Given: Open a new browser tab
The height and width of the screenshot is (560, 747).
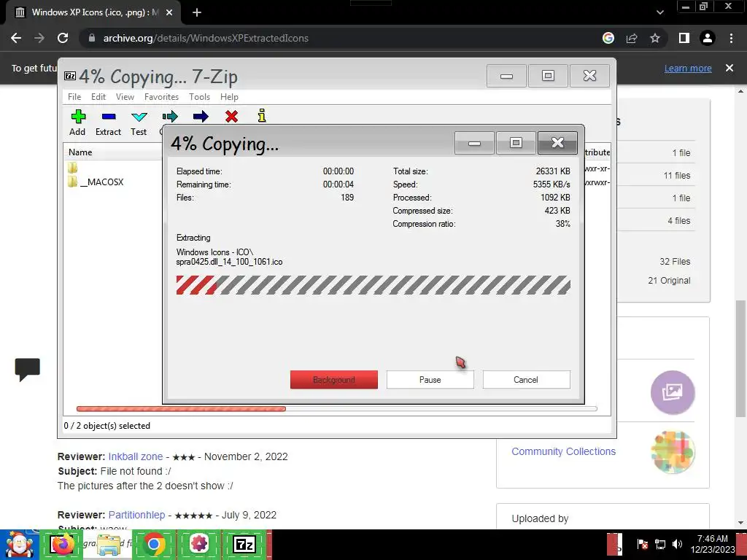Looking at the screenshot, I should [197, 12].
